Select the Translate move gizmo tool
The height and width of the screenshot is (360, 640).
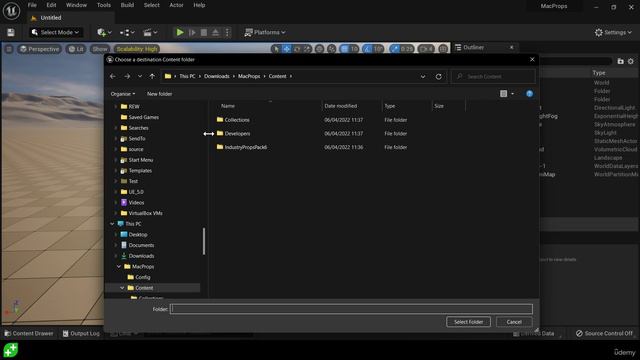coord(287,49)
